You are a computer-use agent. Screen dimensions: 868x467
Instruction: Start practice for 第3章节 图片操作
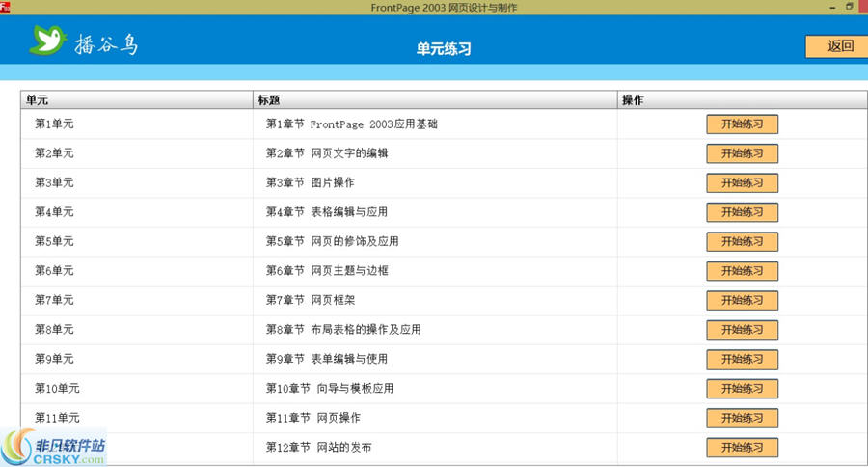(742, 182)
